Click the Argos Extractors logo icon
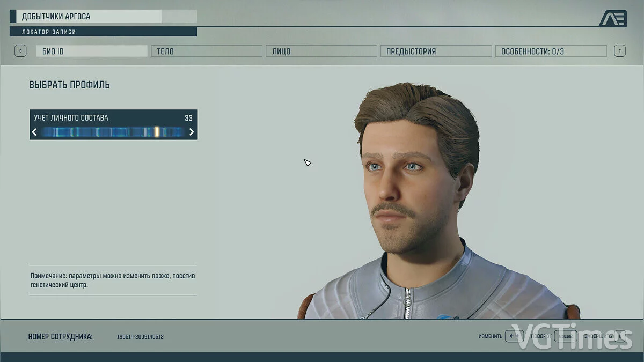 point(612,18)
